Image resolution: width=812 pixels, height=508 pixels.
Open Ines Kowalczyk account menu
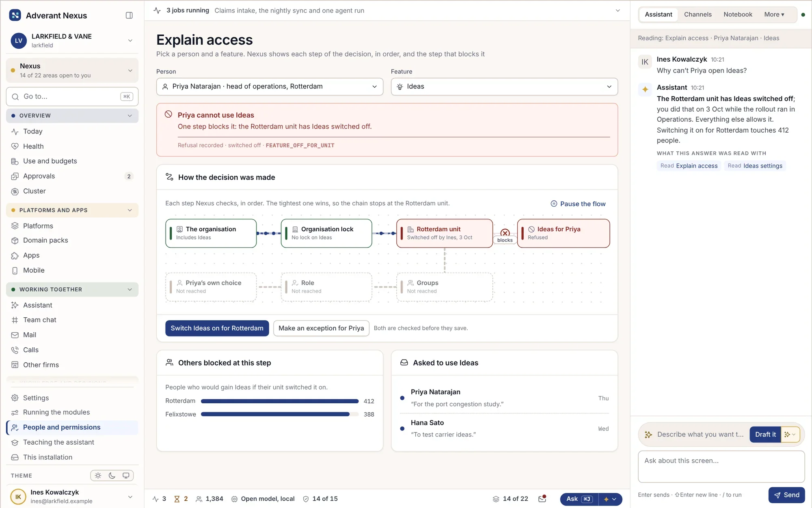[x=72, y=497]
